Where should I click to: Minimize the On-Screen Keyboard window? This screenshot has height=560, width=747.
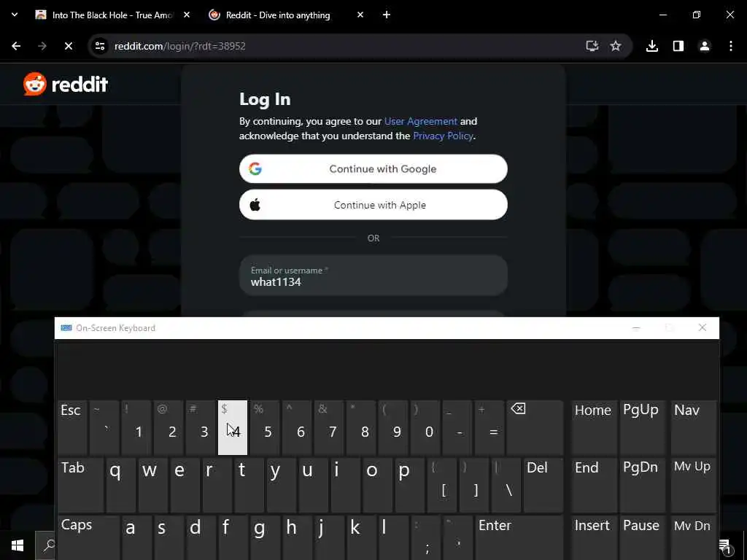(x=636, y=327)
